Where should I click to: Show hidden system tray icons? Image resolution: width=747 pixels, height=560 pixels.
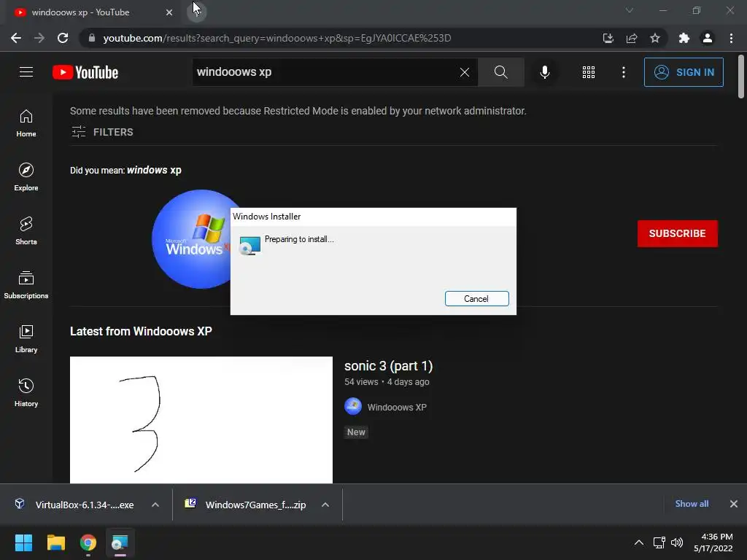point(639,542)
